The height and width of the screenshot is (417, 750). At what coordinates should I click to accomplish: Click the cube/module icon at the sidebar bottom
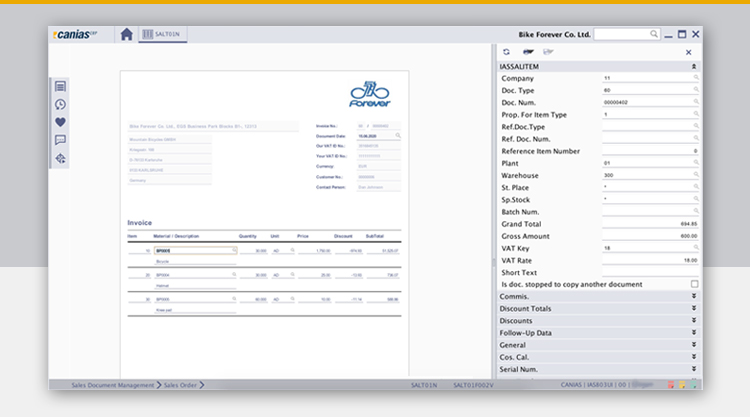point(60,158)
